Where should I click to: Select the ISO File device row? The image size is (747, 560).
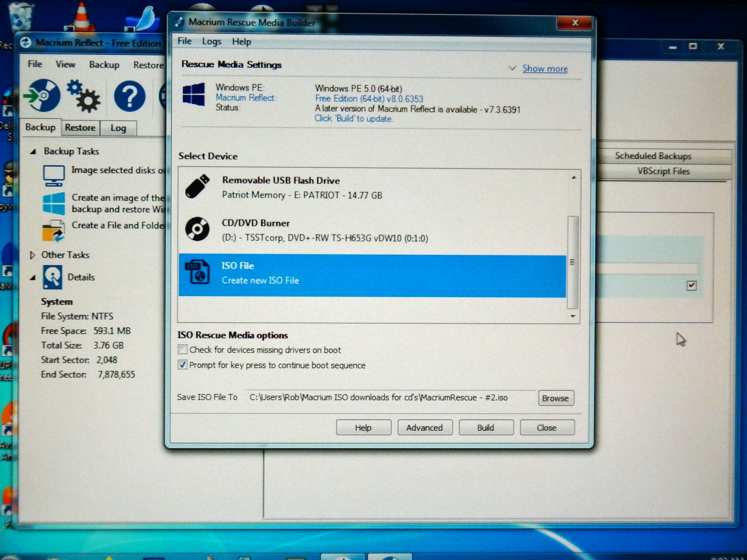(372, 275)
